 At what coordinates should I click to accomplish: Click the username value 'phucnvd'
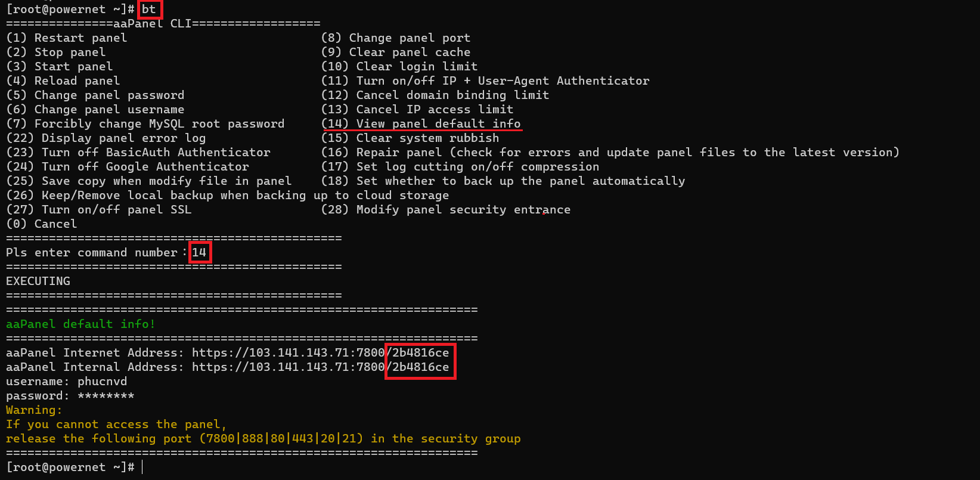(102, 381)
